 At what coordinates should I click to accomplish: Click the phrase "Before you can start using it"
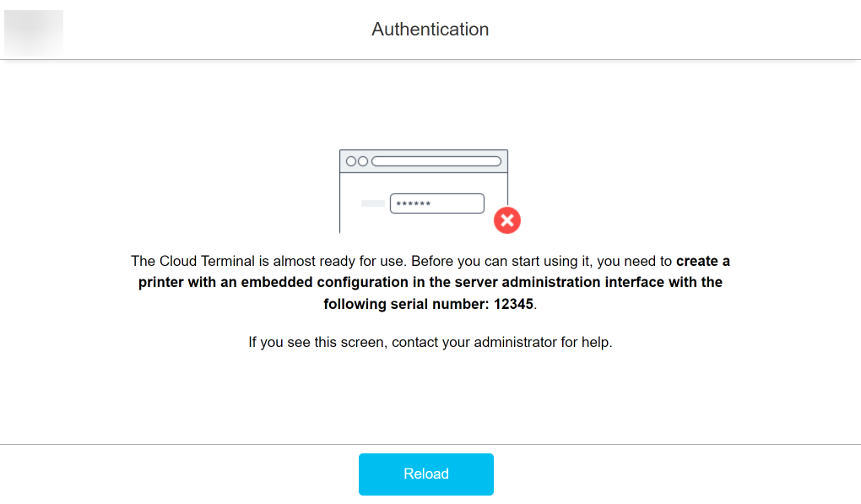tap(501, 261)
